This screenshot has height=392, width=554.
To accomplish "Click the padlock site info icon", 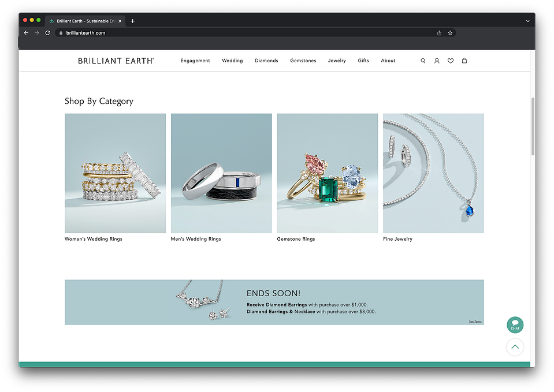I will pos(61,33).
